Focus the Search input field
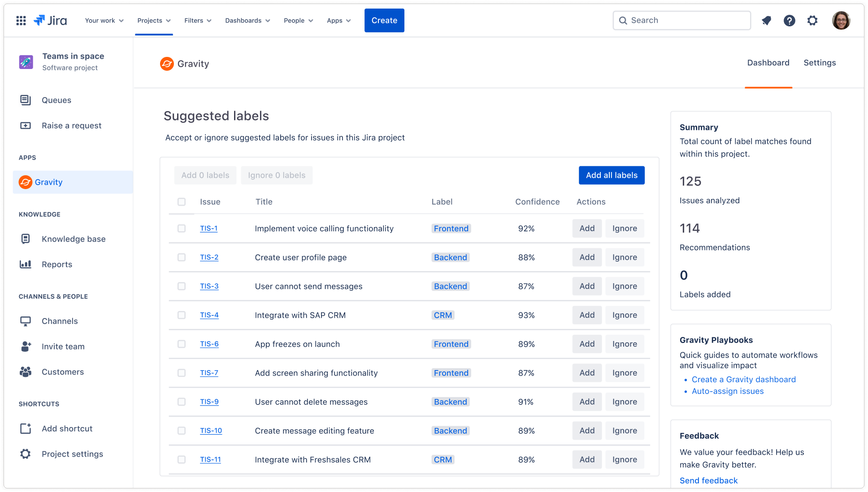Image resolution: width=868 pixels, height=492 pixels. (681, 20)
